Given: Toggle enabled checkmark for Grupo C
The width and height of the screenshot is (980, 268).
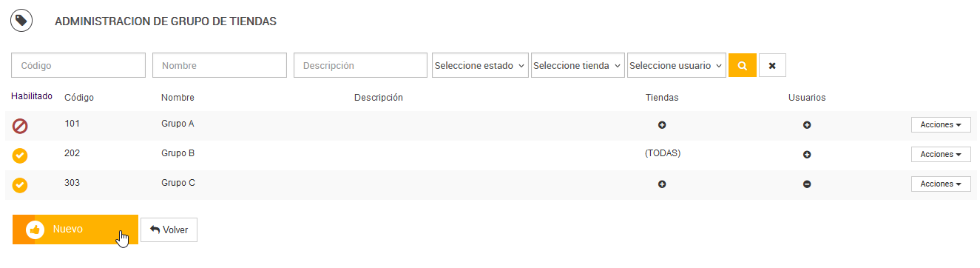Looking at the screenshot, I should [20, 185].
